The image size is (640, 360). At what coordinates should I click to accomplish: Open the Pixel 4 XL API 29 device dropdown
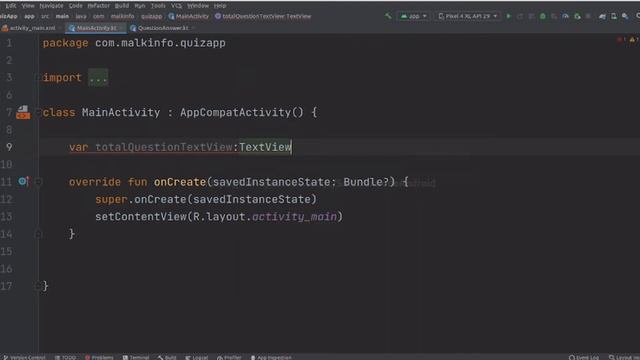point(468,16)
